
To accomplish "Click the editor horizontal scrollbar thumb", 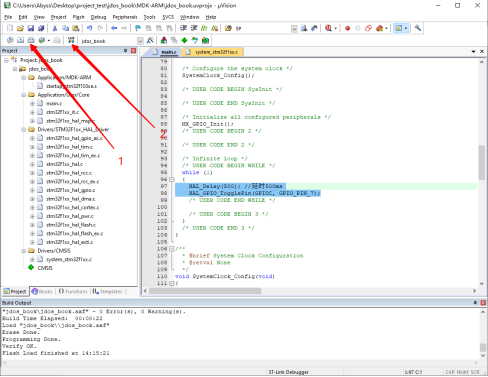I will click(205, 291).
